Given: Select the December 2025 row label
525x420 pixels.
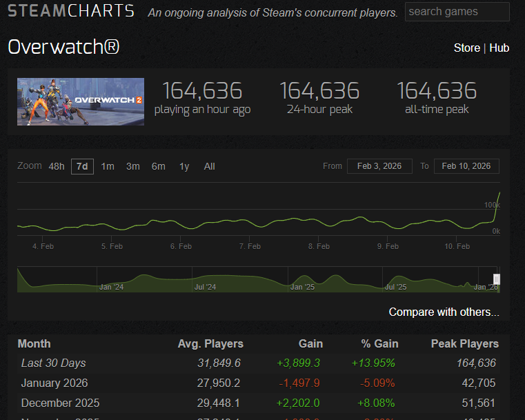Looking at the screenshot, I should [60, 403].
